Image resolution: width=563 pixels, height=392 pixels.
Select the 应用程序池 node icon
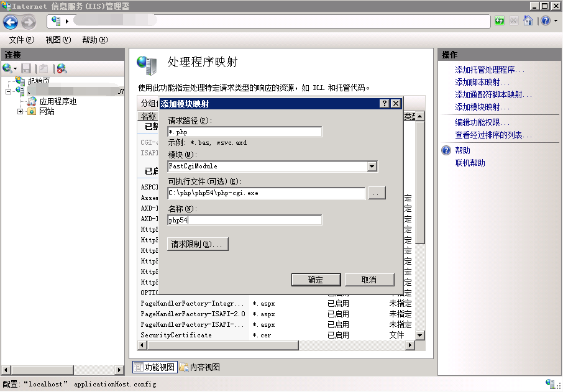(x=33, y=101)
